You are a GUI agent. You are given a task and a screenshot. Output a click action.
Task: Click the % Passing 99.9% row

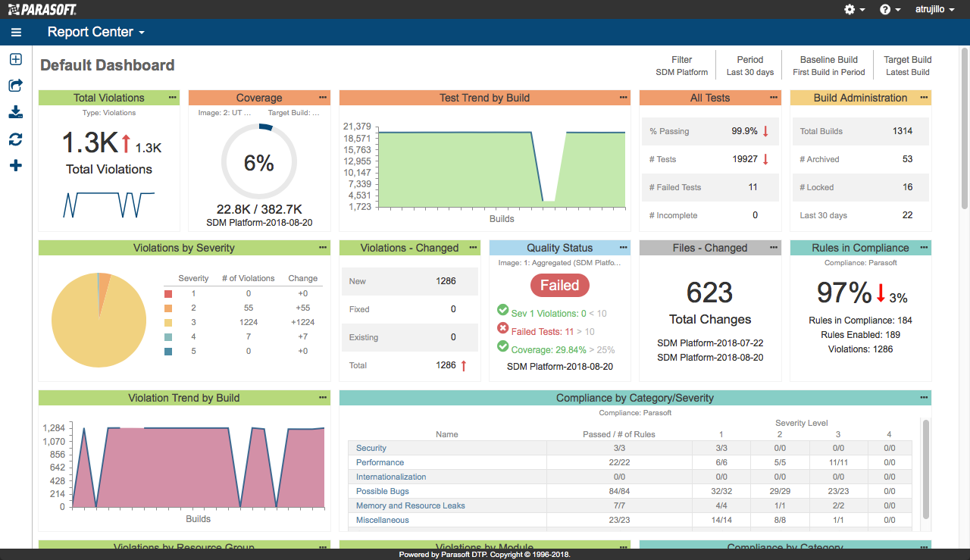pos(710,131)
